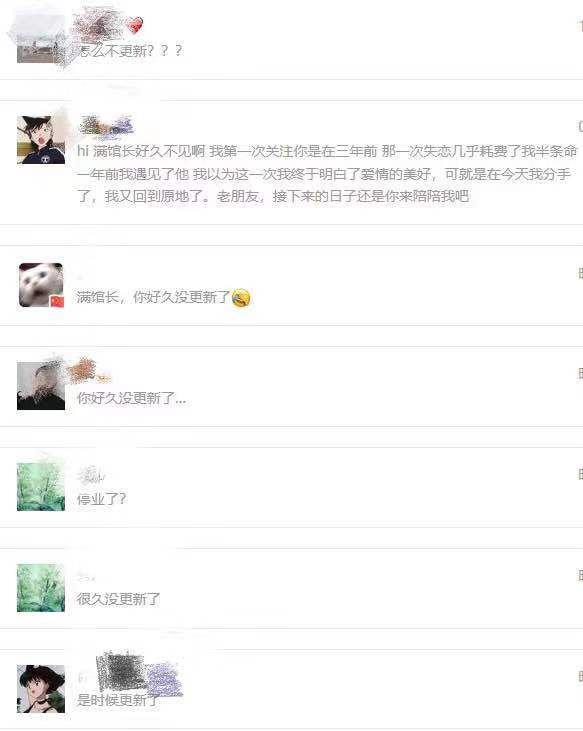Open the green forest avatar above 停业了

point(41,487)
